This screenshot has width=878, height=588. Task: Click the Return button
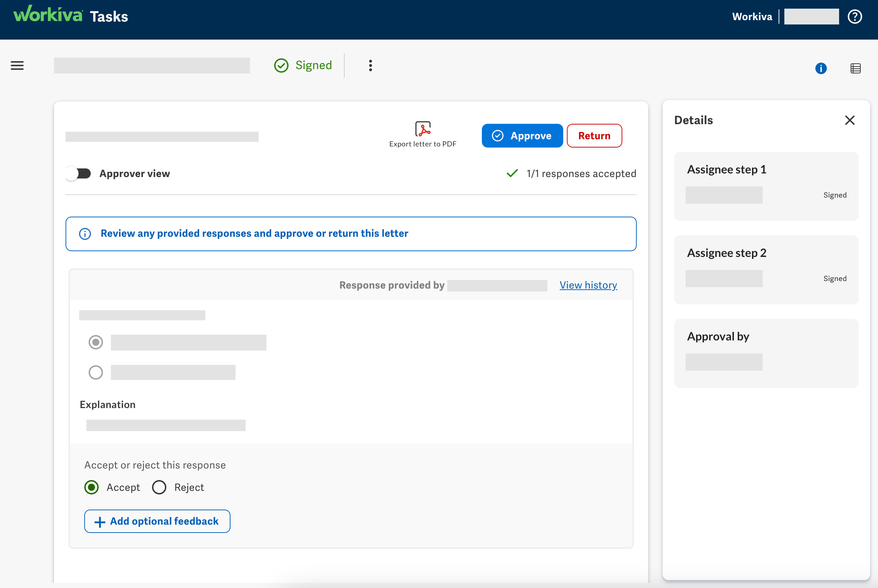pyautogui.click(x=594, y=135)
